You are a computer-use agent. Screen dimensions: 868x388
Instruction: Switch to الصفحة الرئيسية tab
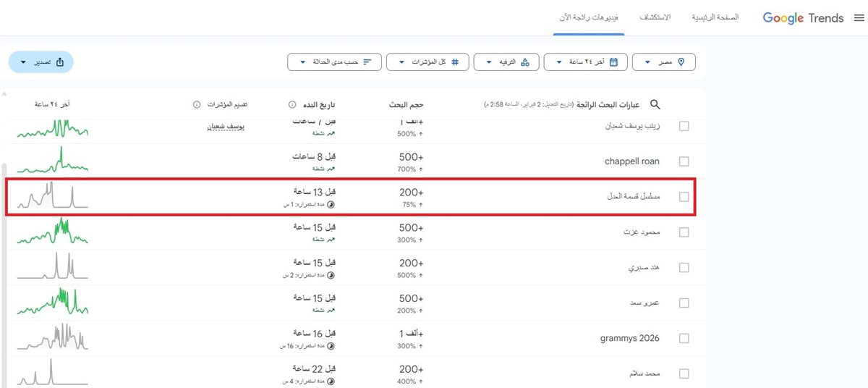click(x=715, y=17)
